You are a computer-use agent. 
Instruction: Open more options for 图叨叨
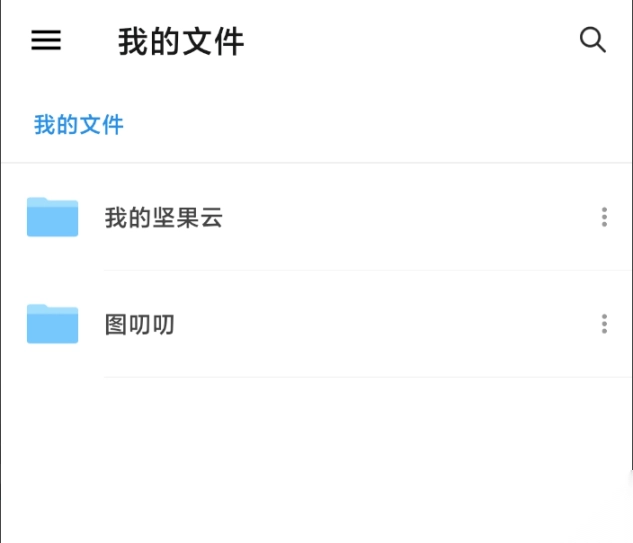(604, 324)
